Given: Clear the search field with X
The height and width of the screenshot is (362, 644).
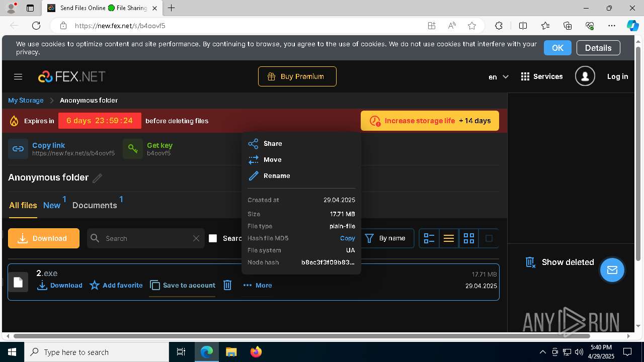Looking at the screenshot, I should click(196, 238).
